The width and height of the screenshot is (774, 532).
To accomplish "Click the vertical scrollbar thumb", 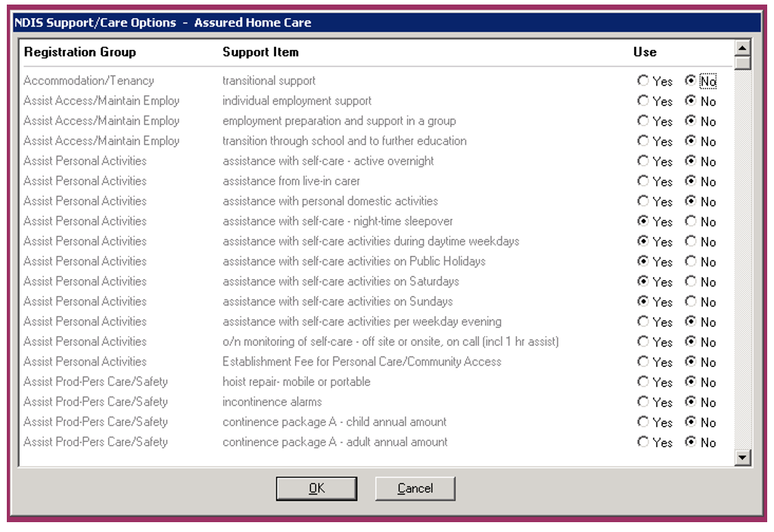I will pyautogui.click(x=742, y=63).
